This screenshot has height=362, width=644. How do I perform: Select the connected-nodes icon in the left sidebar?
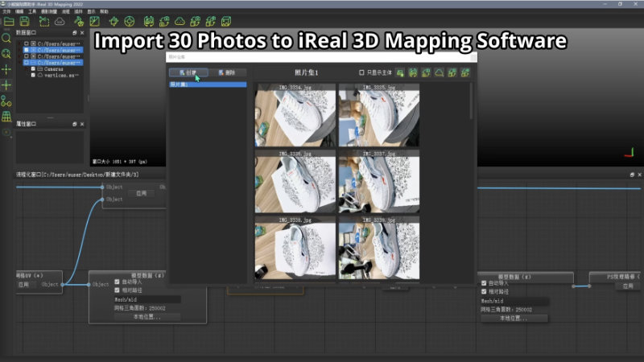(x=6, y=101)
